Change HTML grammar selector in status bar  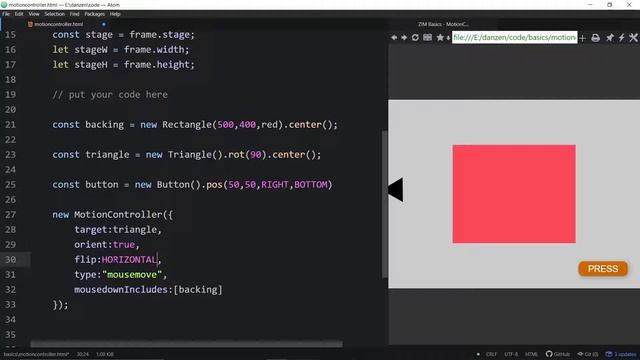pos(531,354)
